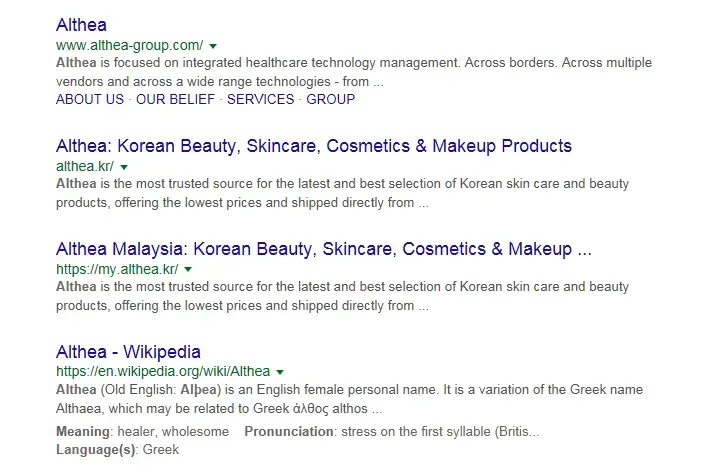The image size is (707, 470).
Task: Click snippet about integrated healthcare technology management
Action: [x=354, y=72]
